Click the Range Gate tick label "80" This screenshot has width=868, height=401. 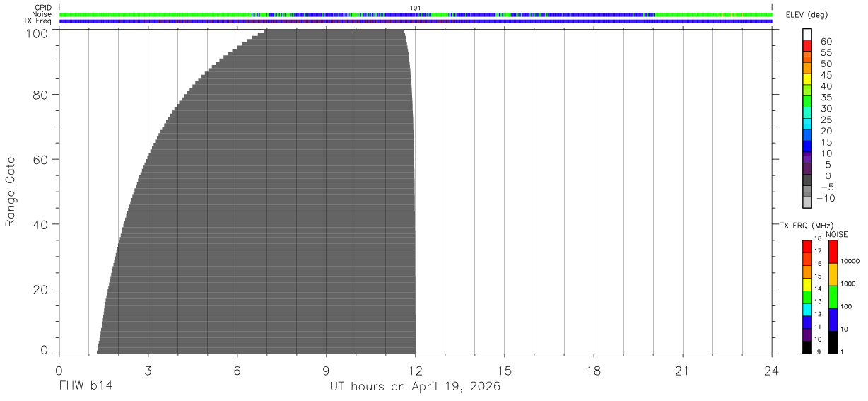click(40, 95)
